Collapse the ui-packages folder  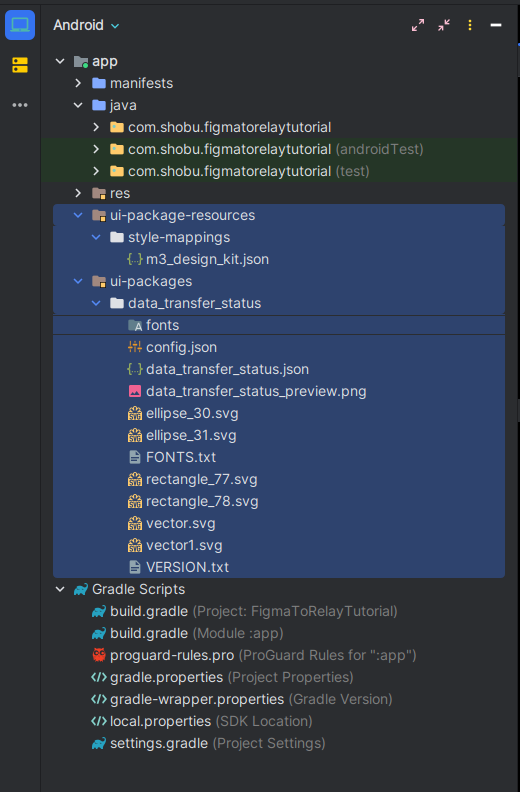[x=78, y=281]
